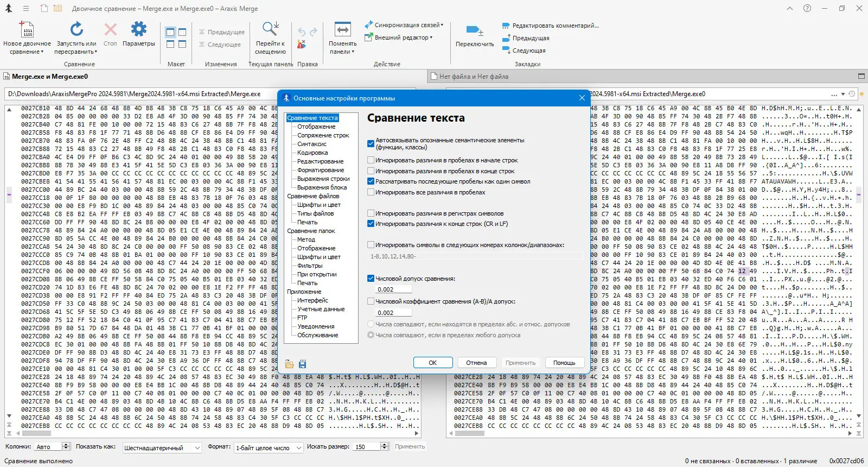Image resolution: width=868 pixels, height=467 pixels.
Task: Click the Araxis Merge app icon in title bar
Action: pos(8,9)
